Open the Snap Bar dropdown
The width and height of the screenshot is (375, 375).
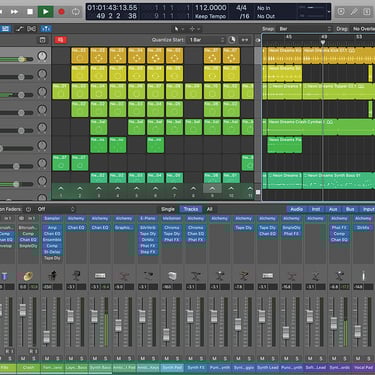pos(305,29)
